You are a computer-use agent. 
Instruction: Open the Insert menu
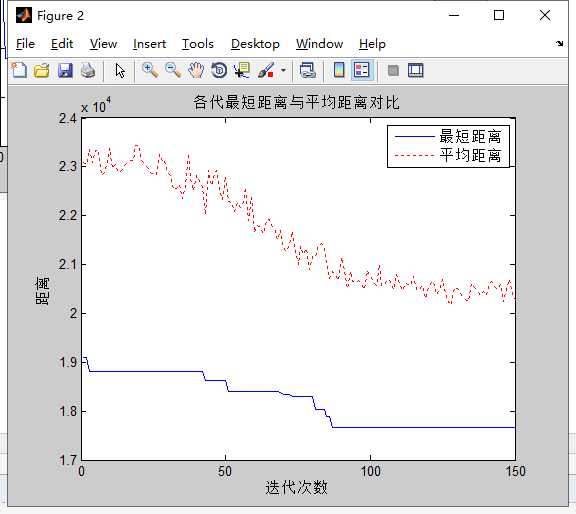(x=149, y=44)
